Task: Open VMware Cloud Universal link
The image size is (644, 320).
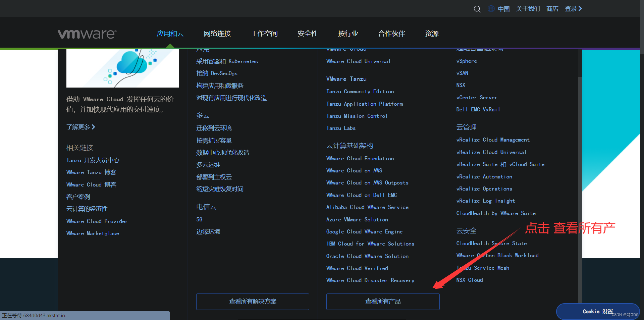Action: tap(358, 61)
